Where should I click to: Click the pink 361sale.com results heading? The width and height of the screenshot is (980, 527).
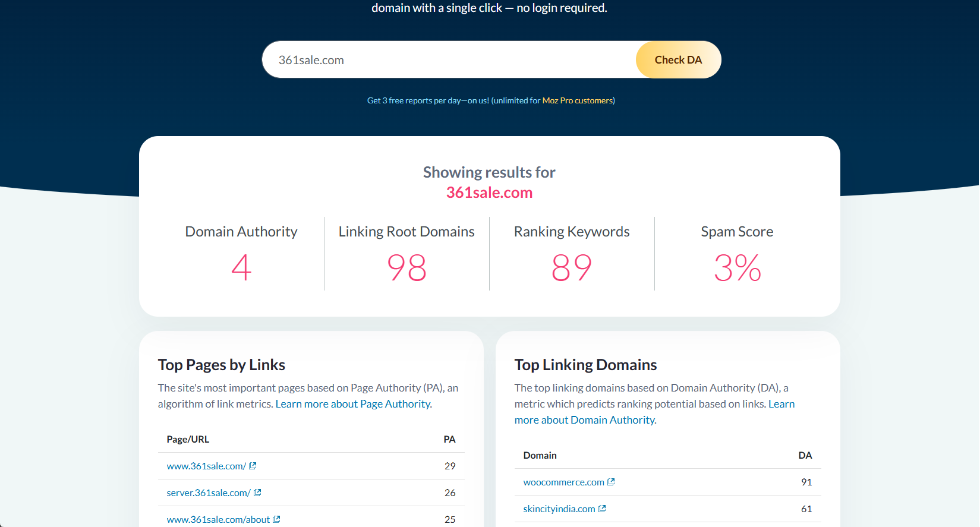tap(489, 193)
